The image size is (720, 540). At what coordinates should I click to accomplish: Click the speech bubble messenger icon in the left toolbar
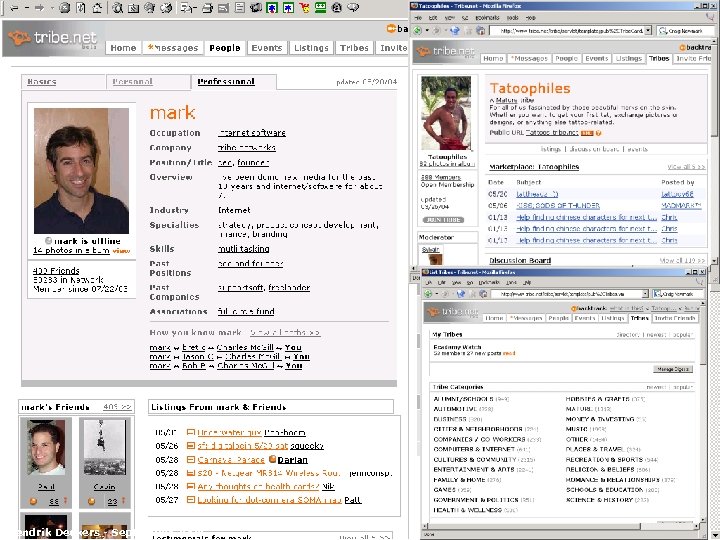pyautogui.click(x=353, y=7)
